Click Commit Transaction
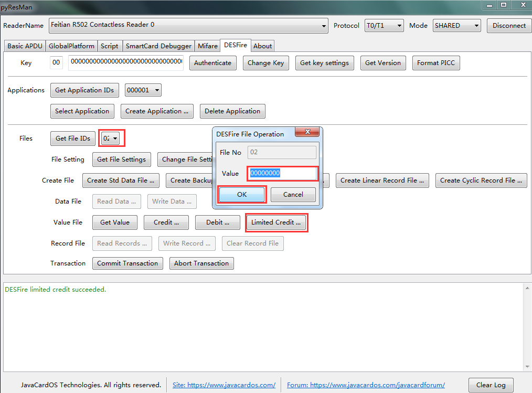The width and height of the screenshot is (532, 393). (127, 263)
